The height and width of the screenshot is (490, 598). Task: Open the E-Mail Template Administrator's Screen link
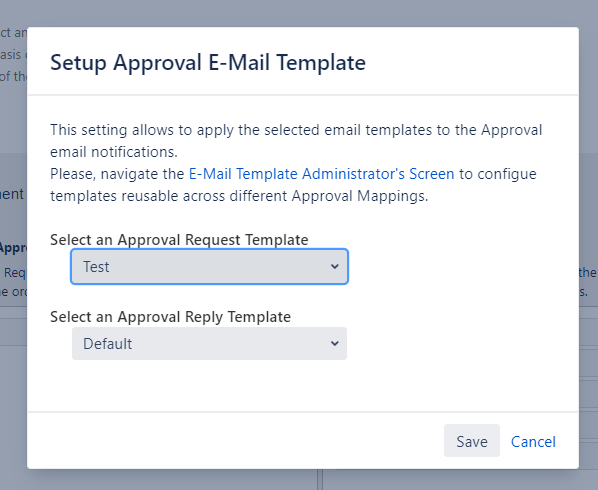pyautogui.click(x=322, y=174)
